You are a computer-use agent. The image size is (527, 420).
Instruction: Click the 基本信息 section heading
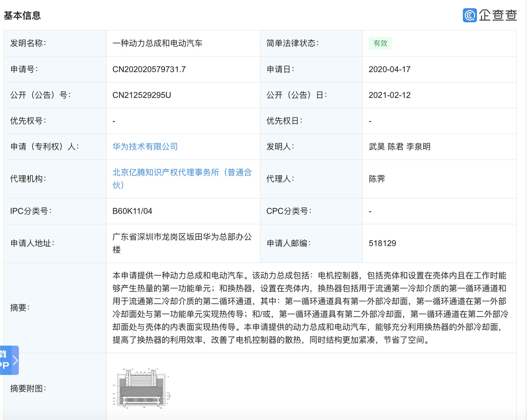point(22,15)
